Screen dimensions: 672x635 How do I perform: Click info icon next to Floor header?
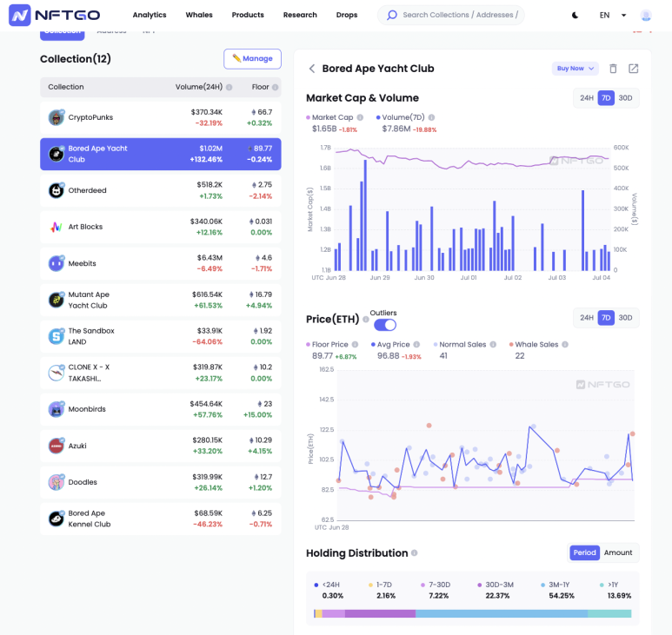click(x=275, y=87)
